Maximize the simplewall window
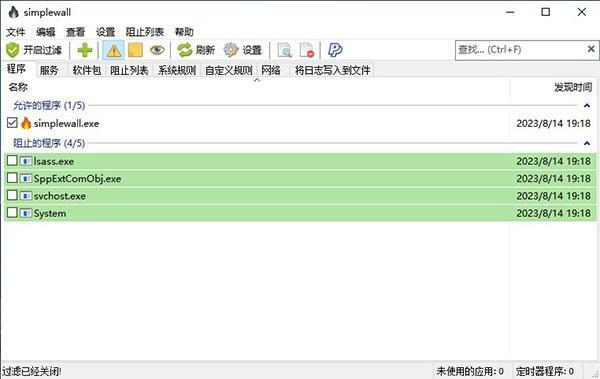The height and width of the screenshot is (379, 600). [x=546, y=12]
